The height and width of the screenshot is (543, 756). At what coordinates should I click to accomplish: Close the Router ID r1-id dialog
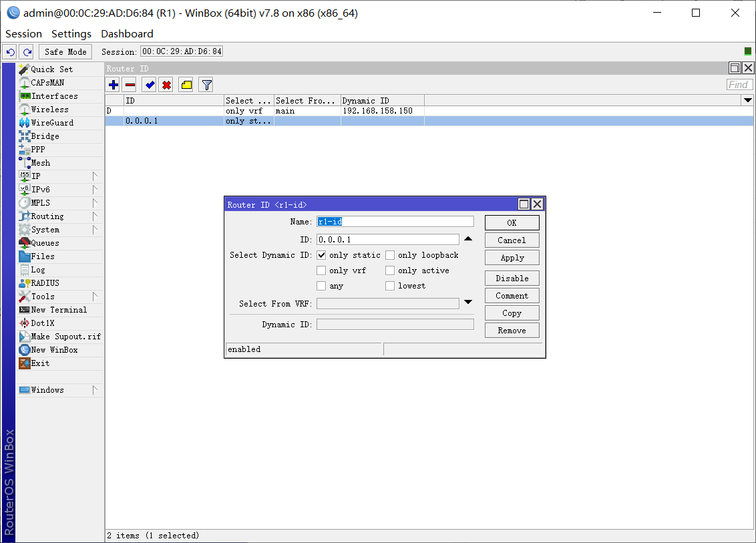537,204
